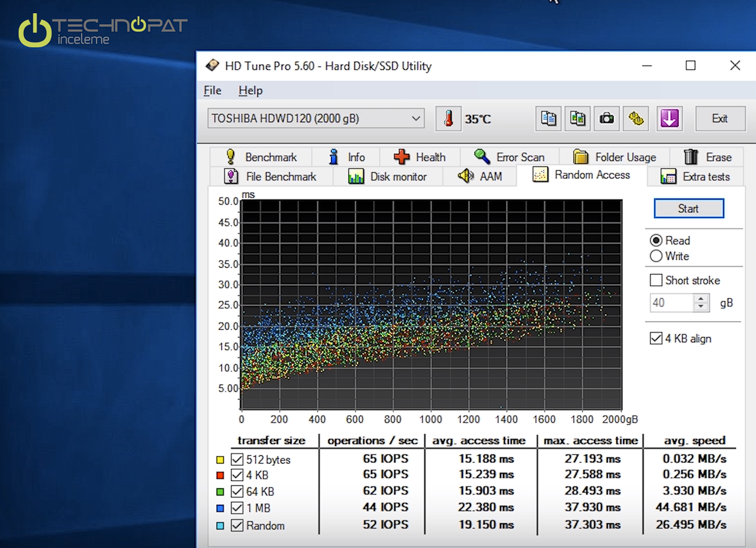
Task: Uncheck the 64 KB transfer size
Action: click(237, 492)
